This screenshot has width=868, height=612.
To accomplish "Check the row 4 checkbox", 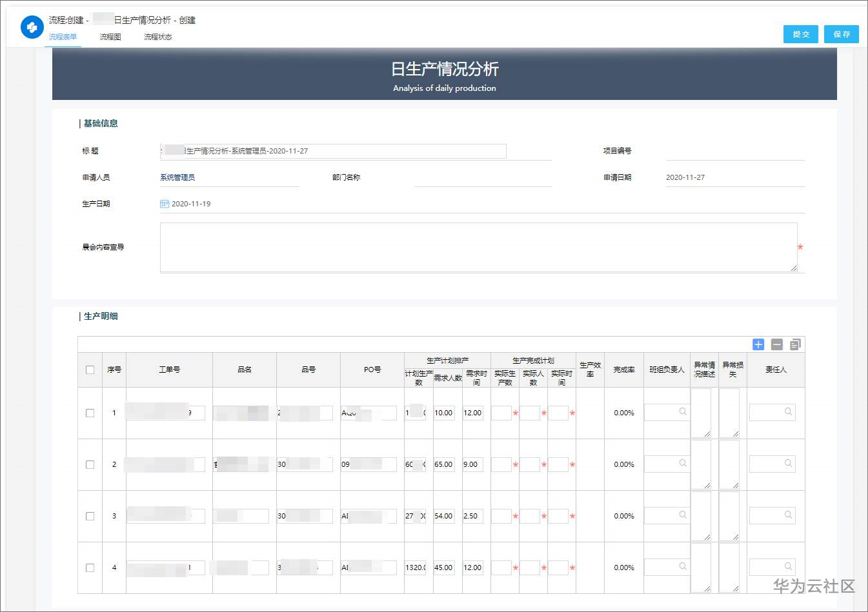I will (x=90, y=568).
